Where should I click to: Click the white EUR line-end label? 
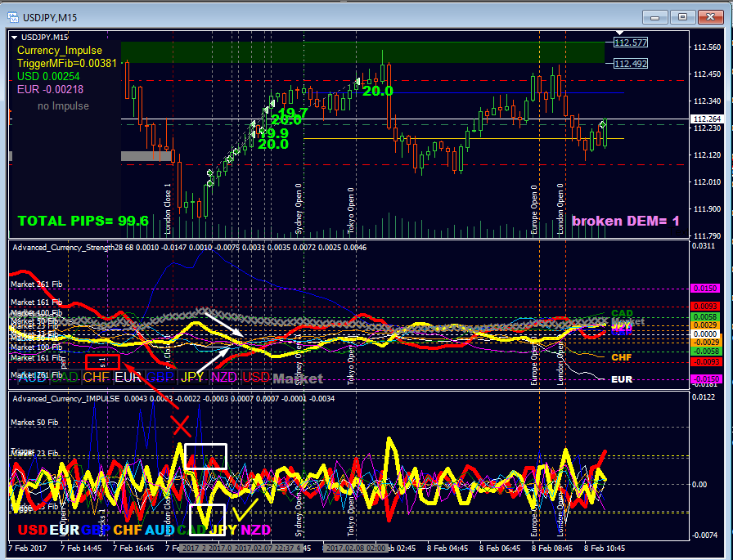[x=622, y=379]
